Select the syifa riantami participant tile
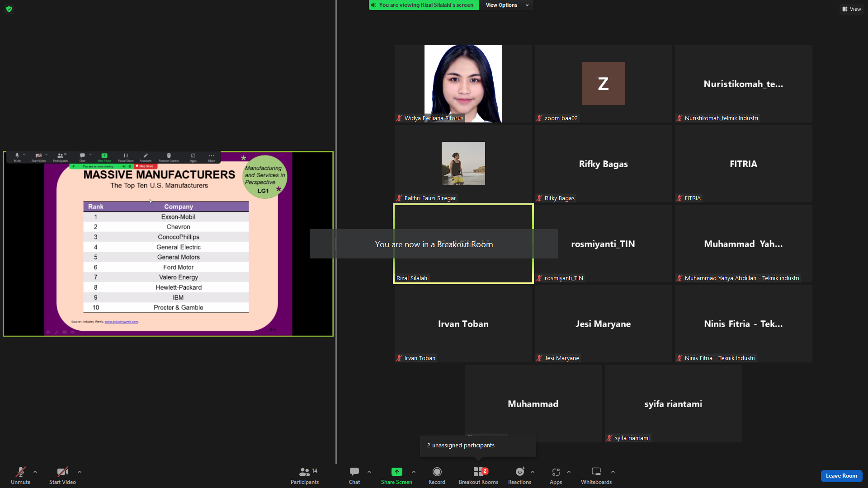Image resolution: width=868 pixels, height=488 pixels. [x=673, y=404]
